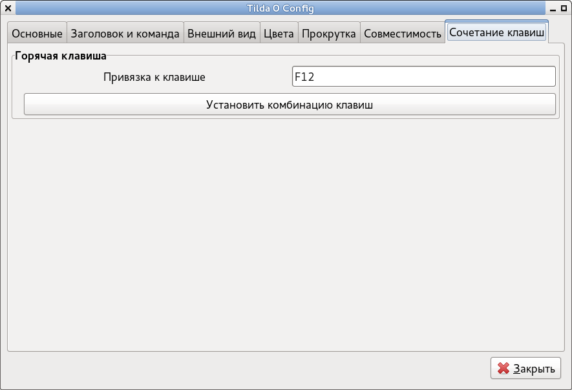The width and height of the screenshot is (572, 390).
Task: Click the key binding field showing F12
Action: tap(424, 77)
